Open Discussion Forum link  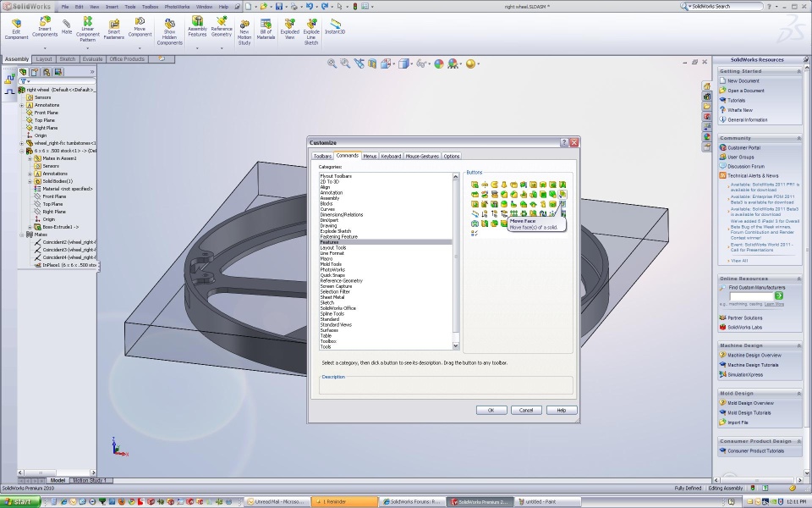click(x=746, y=167)
